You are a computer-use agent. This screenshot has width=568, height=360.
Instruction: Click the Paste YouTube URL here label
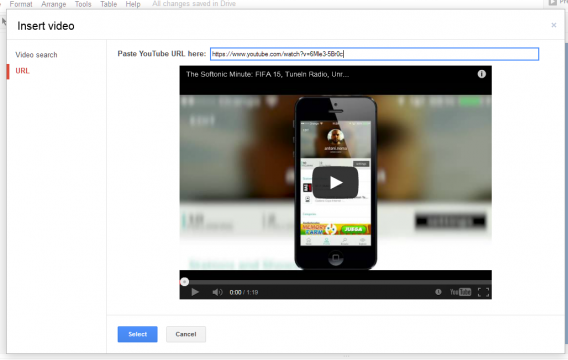(162, 54)
